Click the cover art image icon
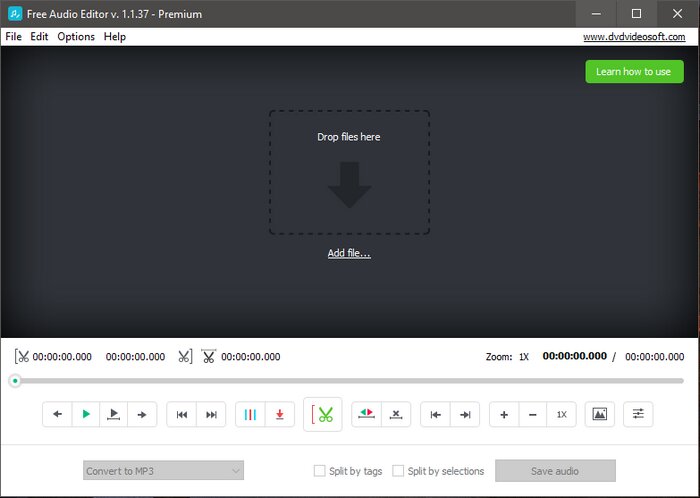700x498 pixels. pos(599,414)
